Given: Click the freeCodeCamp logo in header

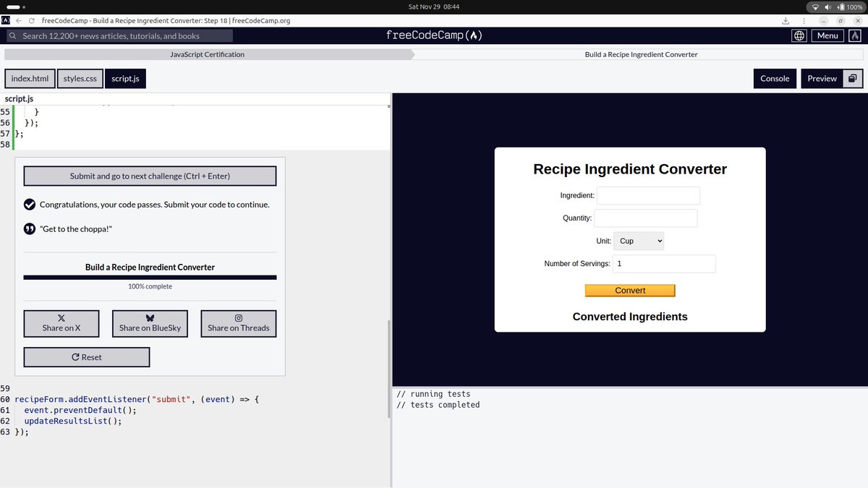Looking at the screenshot, I should (434, 35).
